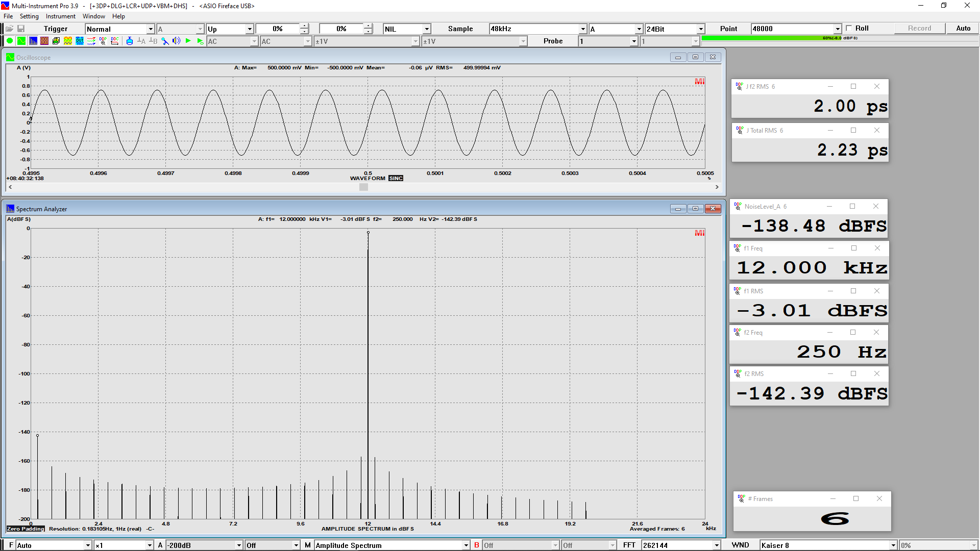The height and width of the screenshot is (551, 980).
Task: Open the DDP Viewer icon
Action: [x=103, y=41]
